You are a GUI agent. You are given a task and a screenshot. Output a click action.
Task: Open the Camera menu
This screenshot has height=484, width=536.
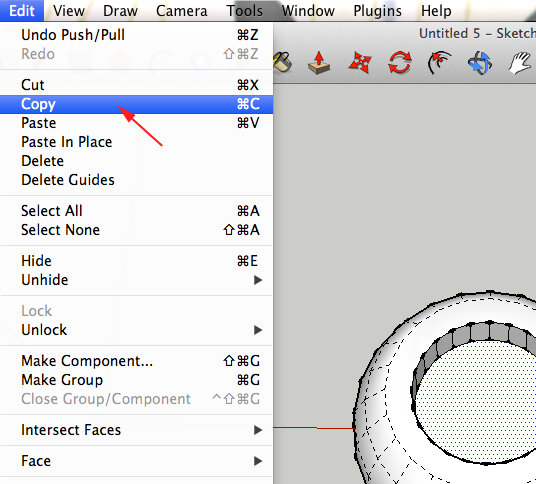[182, 11]
